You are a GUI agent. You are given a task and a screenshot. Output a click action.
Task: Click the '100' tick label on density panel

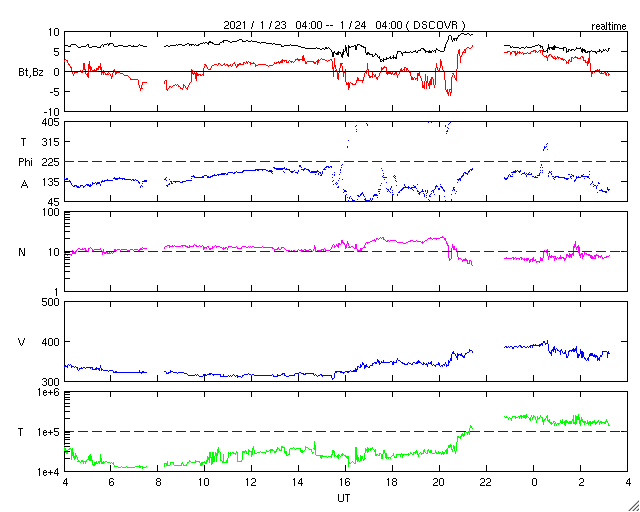click(51, 212)
